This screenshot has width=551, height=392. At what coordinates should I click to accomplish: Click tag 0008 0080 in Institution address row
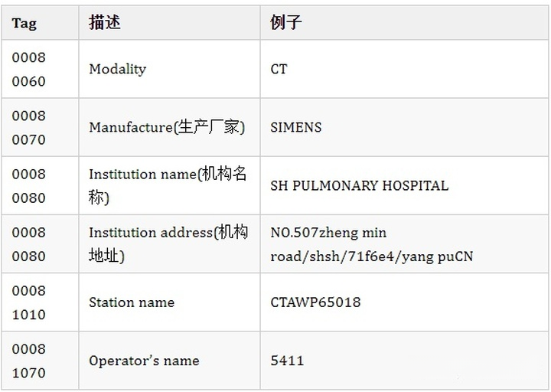pyautogui.click(x=29, y=244)
